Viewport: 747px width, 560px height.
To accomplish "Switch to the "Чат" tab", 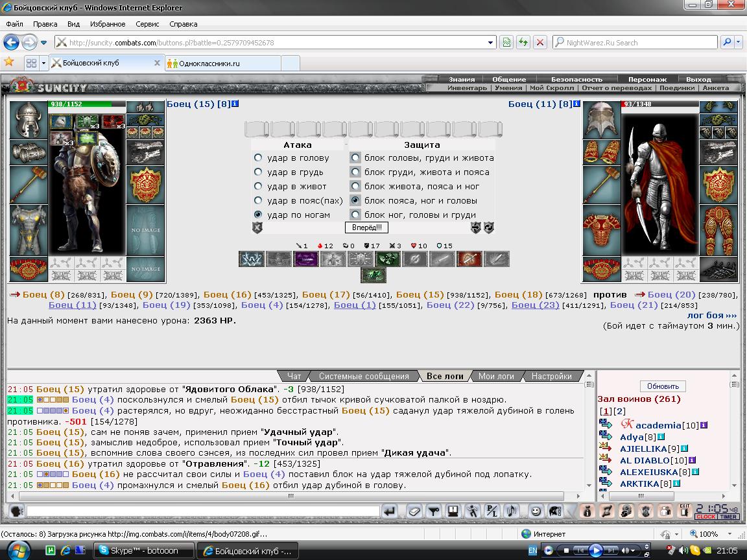I will (x=294, y=376).
